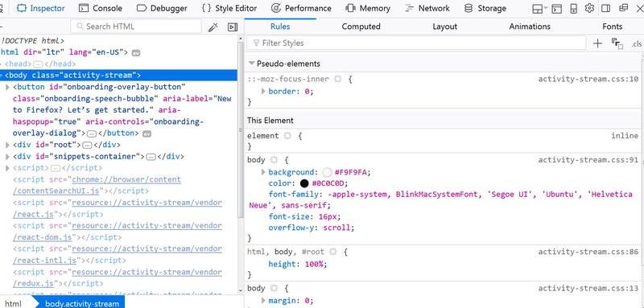Open the Network tab

tap(427, 9)
